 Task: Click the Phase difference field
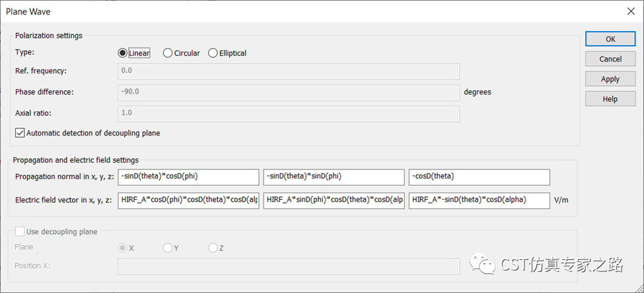(289, 92)
